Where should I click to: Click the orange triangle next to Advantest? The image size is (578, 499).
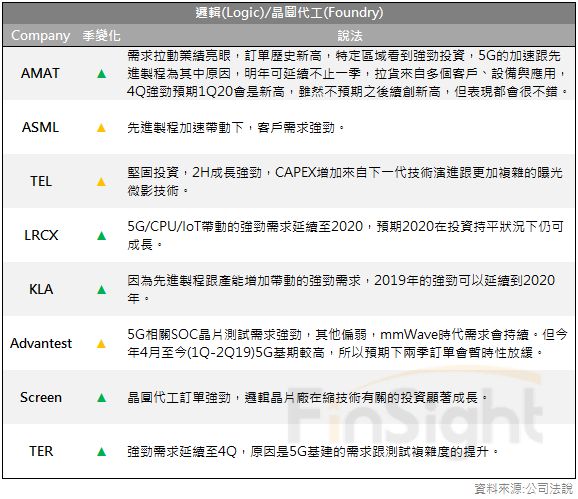coord(101,344)
